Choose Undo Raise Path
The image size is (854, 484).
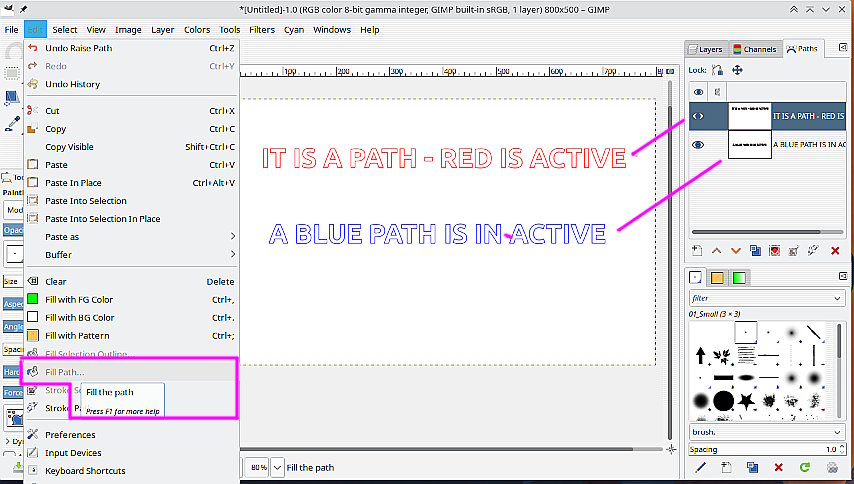pos(132,48)
